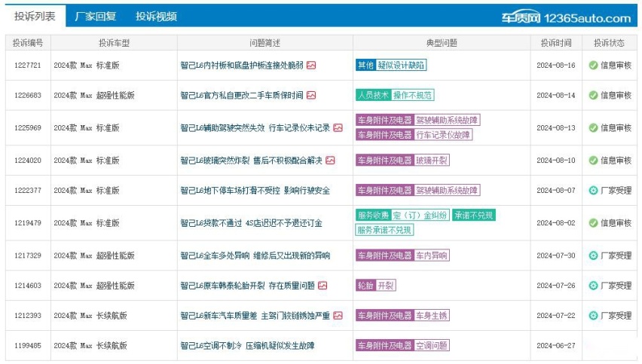Open complaint 智己L6玻璃突然炸裂
Image resolution: width=642 pixels, height=364 pixels.
point(252,160)
